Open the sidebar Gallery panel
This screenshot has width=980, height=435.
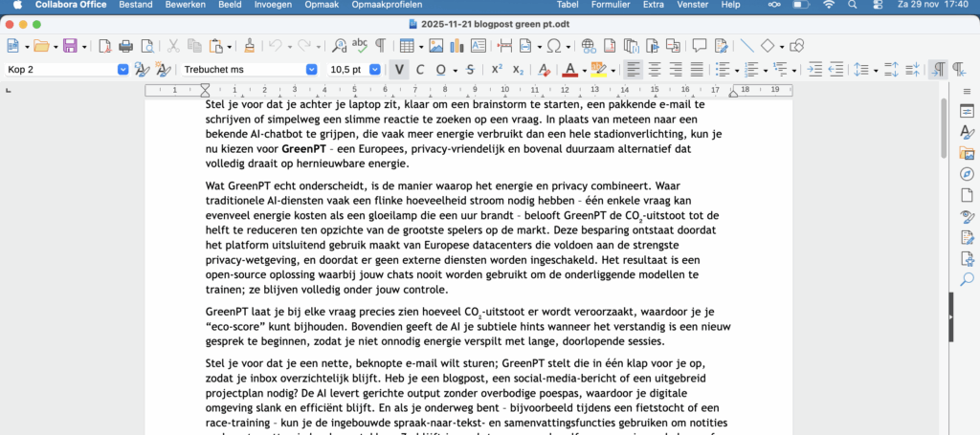coord(967,153)
